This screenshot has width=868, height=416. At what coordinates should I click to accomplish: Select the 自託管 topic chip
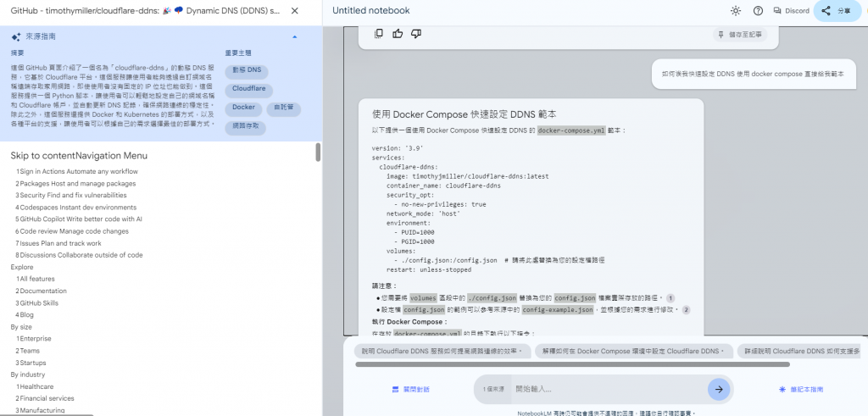[283, 108]
